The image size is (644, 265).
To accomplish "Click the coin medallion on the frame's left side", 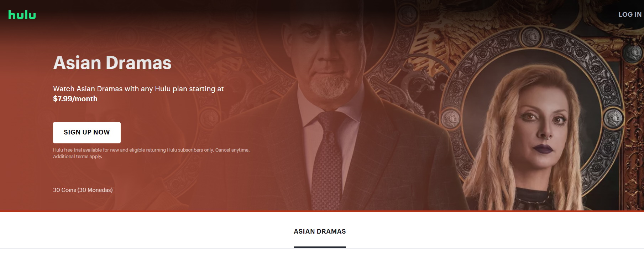I will pos(450,118).
